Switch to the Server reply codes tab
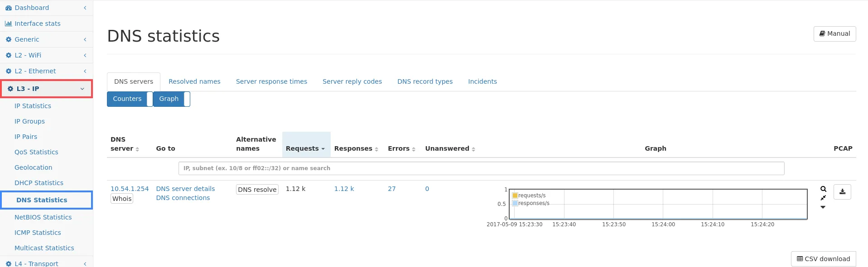This screenshot has height=267, width=868. 352,81
